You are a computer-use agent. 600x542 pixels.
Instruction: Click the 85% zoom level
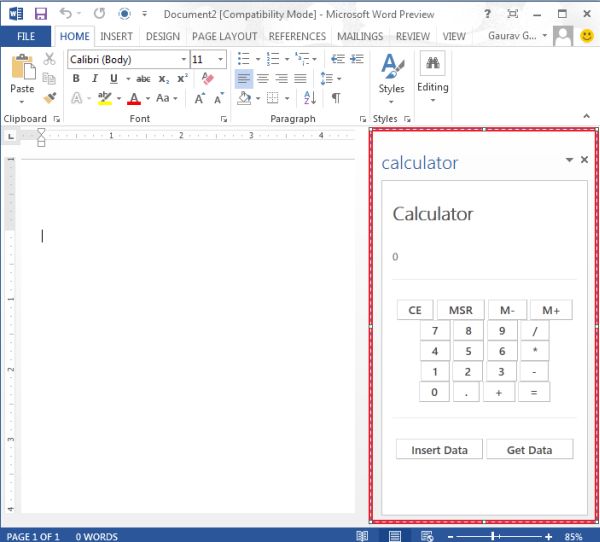click(573, 536)
